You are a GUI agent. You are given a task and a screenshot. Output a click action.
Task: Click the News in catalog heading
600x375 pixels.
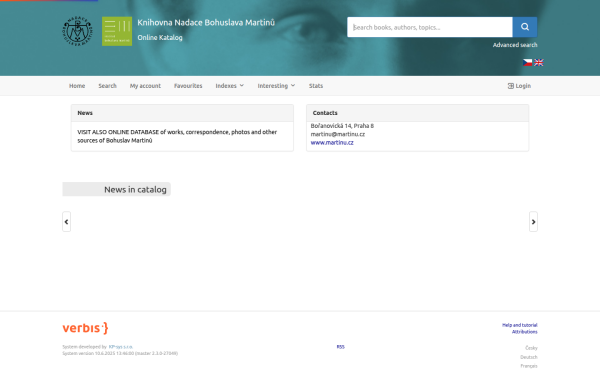click(135, 189)
